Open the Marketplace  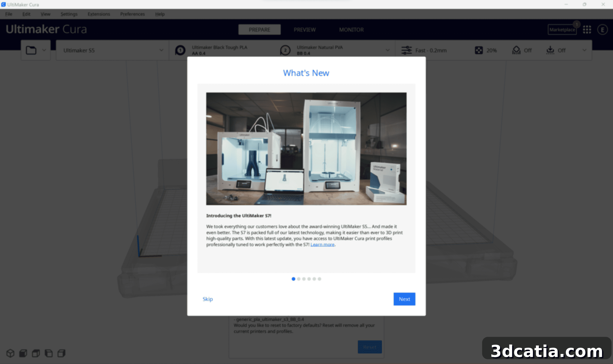(562, 30)
